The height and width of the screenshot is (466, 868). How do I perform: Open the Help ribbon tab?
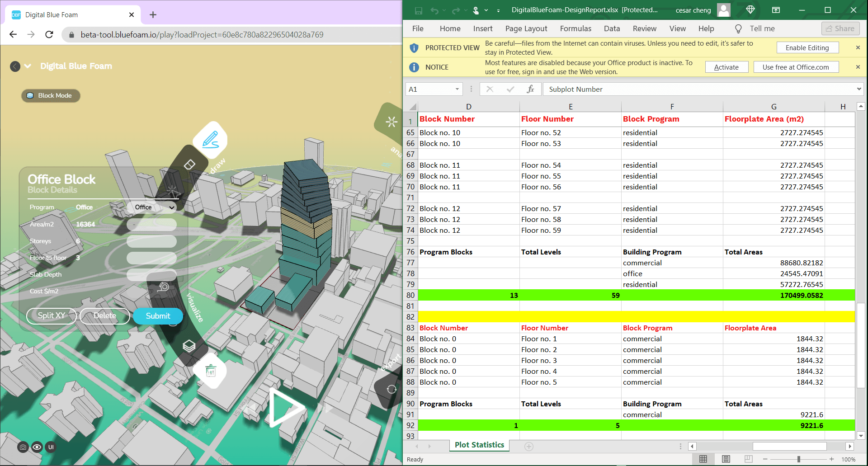coord(706,28)
